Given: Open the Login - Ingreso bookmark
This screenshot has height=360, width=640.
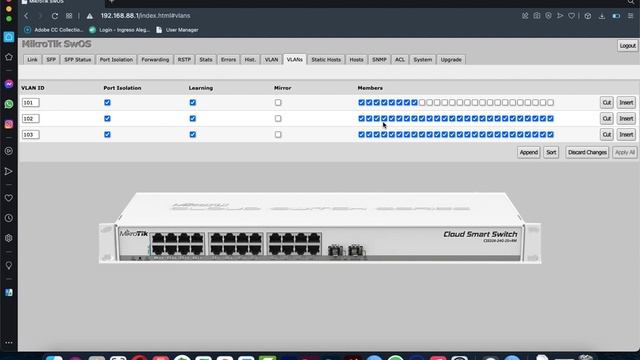Looking at the screenshot, I should tap(119, 30).
